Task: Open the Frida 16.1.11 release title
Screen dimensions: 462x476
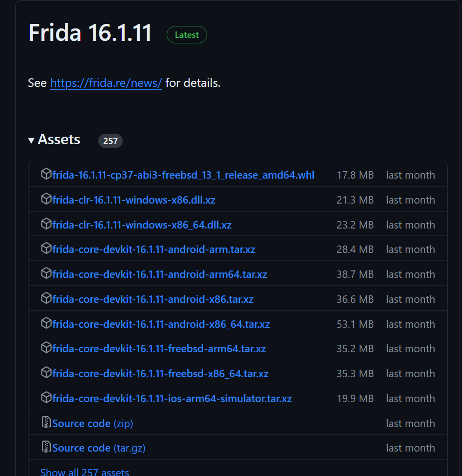Action: [x=90, y=33]
